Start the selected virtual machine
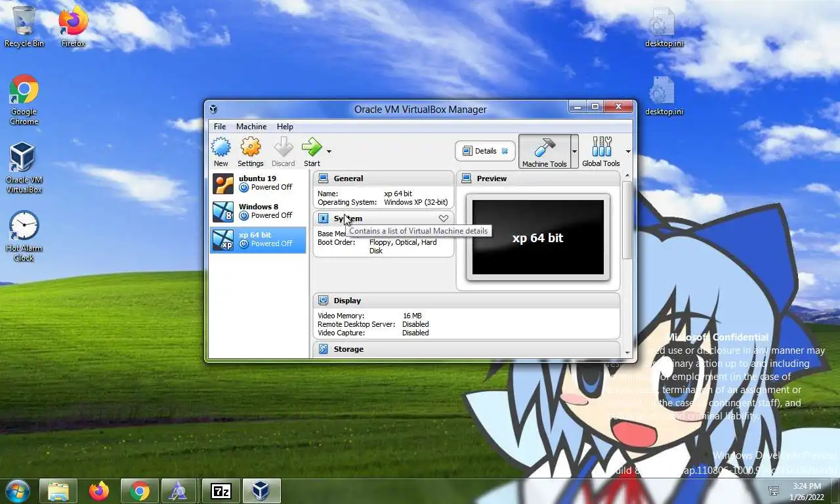Viewport: 840px width, 504px height. coord(312,152)
